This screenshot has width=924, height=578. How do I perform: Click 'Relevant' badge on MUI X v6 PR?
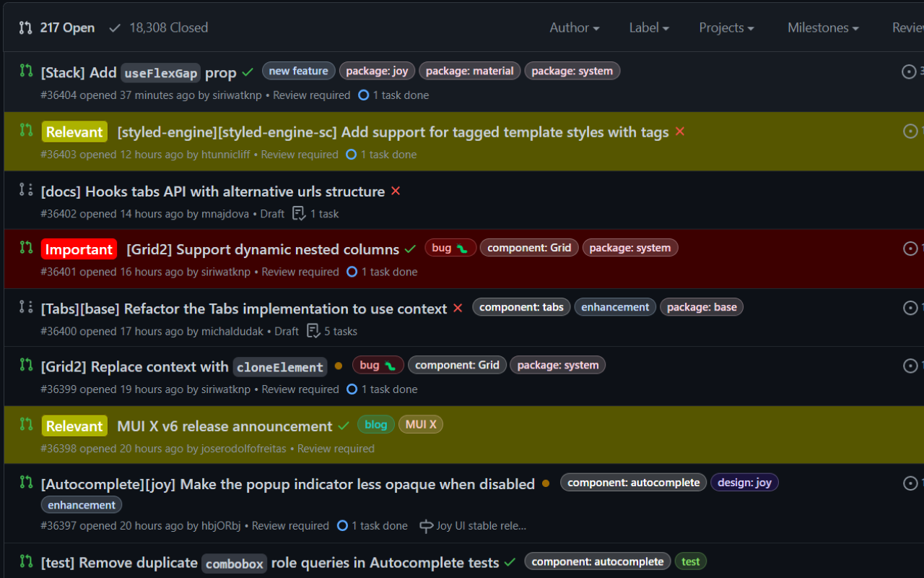(x=74, y=426)
